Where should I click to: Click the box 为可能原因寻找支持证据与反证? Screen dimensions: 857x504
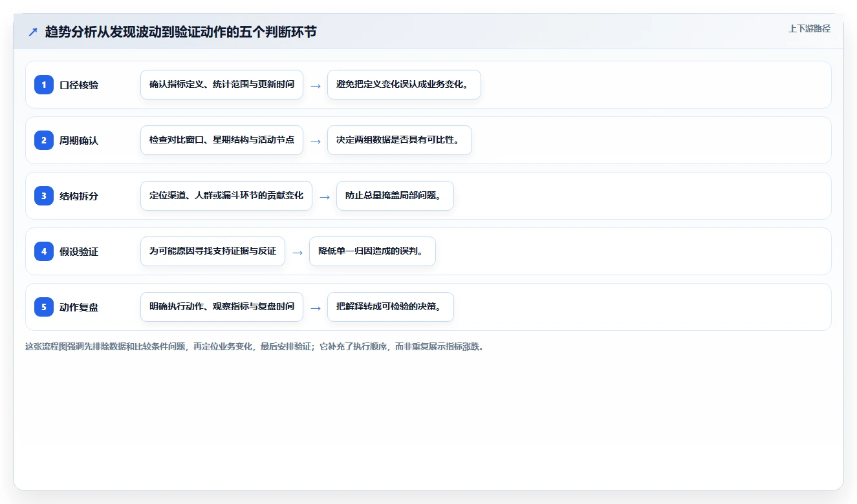[213, 251]
